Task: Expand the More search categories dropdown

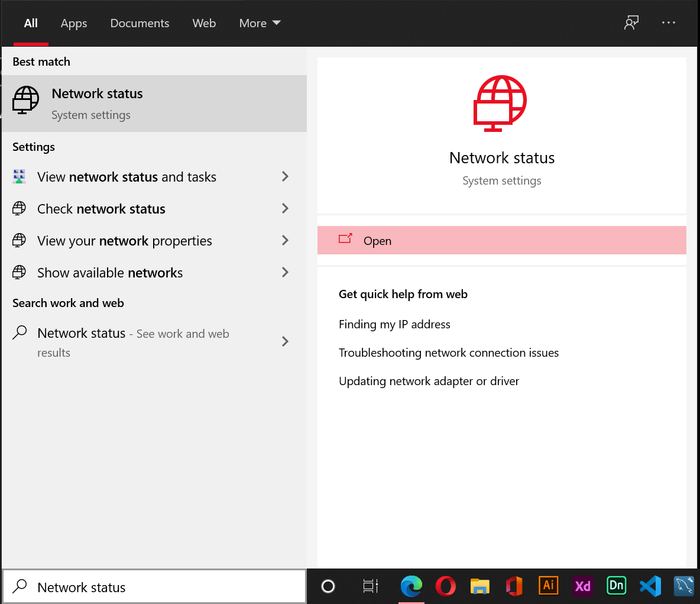Action: (260, 23)
